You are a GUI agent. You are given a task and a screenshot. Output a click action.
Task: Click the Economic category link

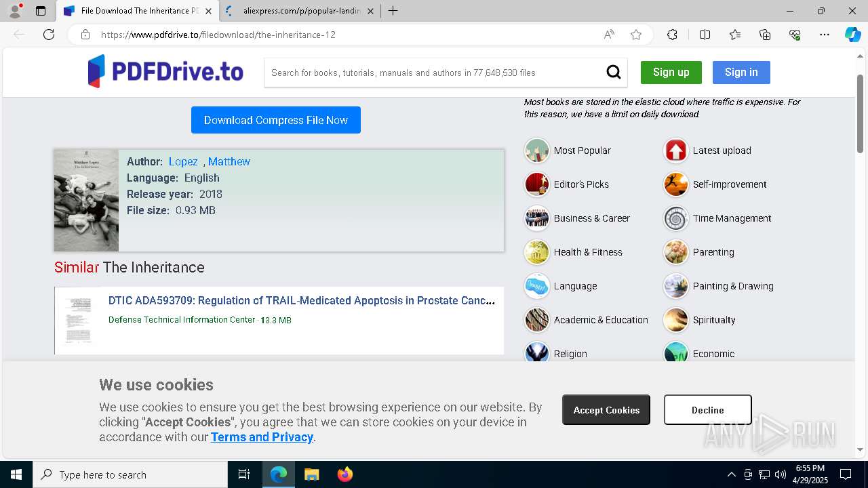(713, 354)
